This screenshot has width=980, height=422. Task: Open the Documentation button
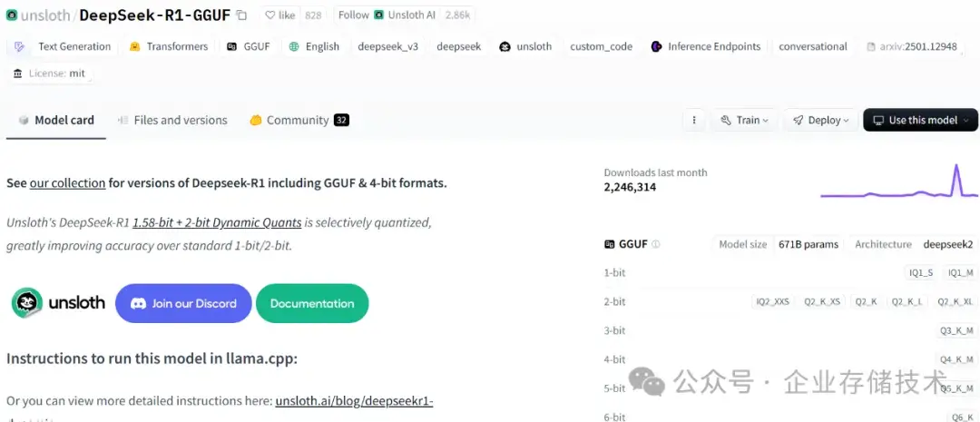[x=312, y=303]
